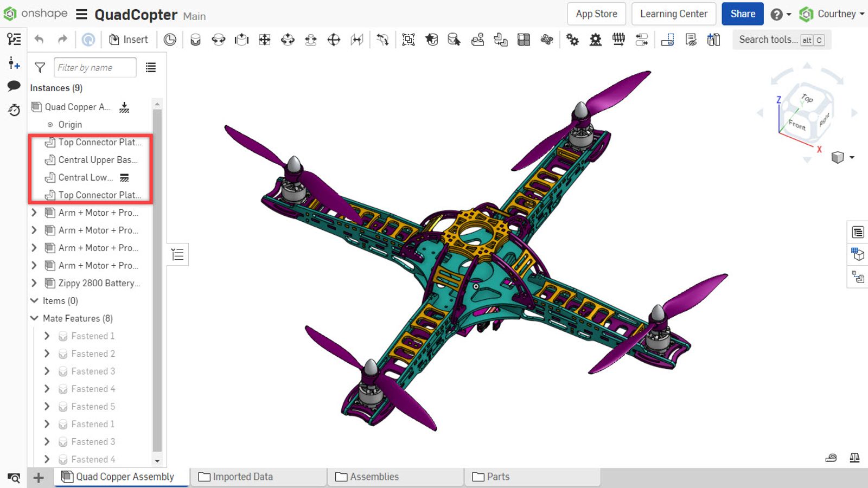Collapse the Items section
Image resolution: width=868 pixels, height=488 pixels.
click(x=34, y=300)
